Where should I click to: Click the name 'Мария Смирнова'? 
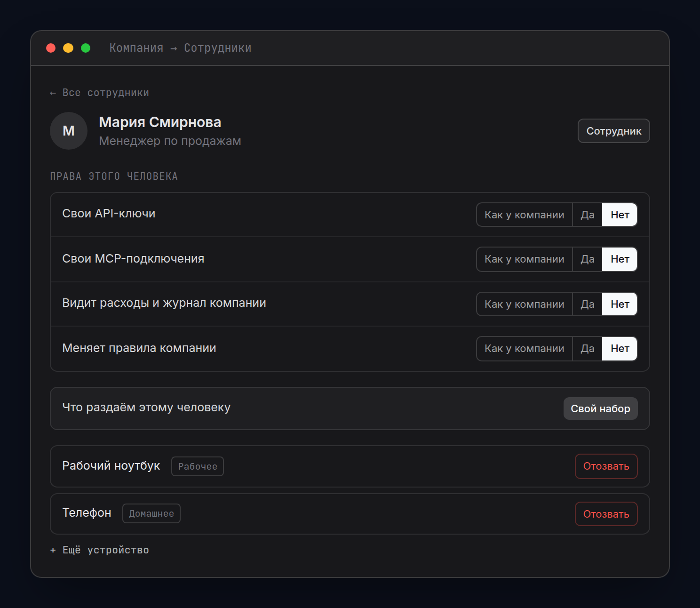coord(160,122)
